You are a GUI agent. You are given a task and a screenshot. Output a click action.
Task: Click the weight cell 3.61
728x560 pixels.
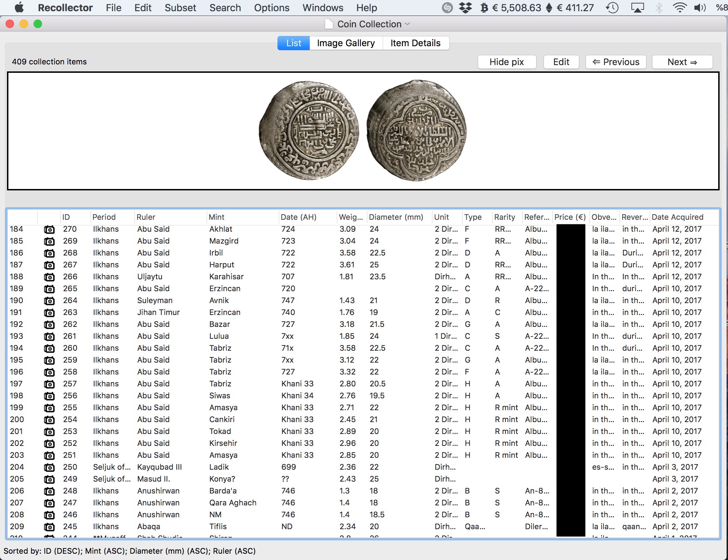pyautogui.click(x=347, y=265)
